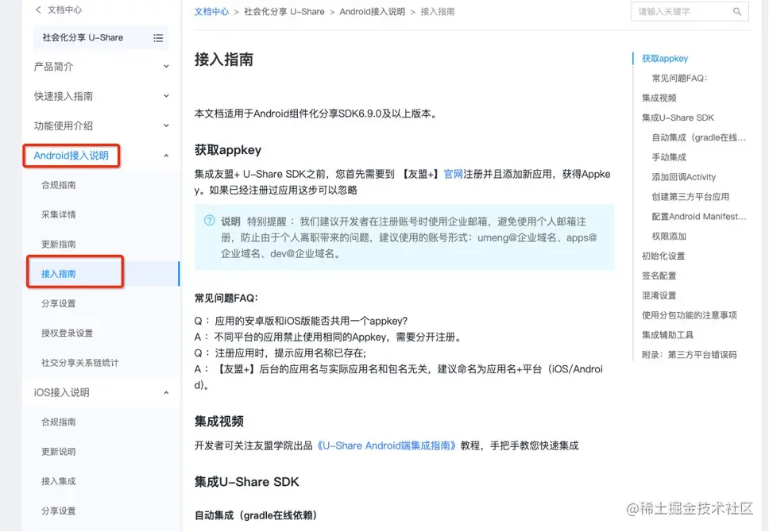Click 文档中心 breadcrumb link

pyautogui.click(x=211, y=11)
